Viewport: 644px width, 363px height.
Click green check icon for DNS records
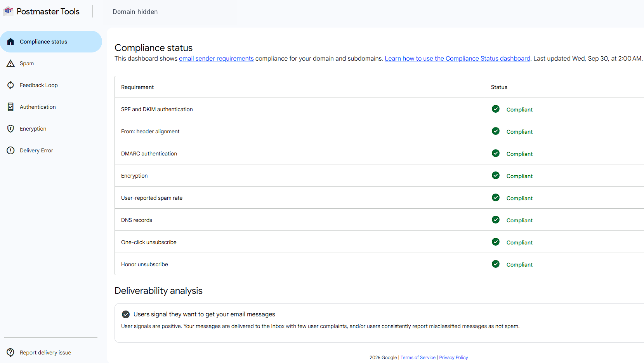tap(496, 220)
